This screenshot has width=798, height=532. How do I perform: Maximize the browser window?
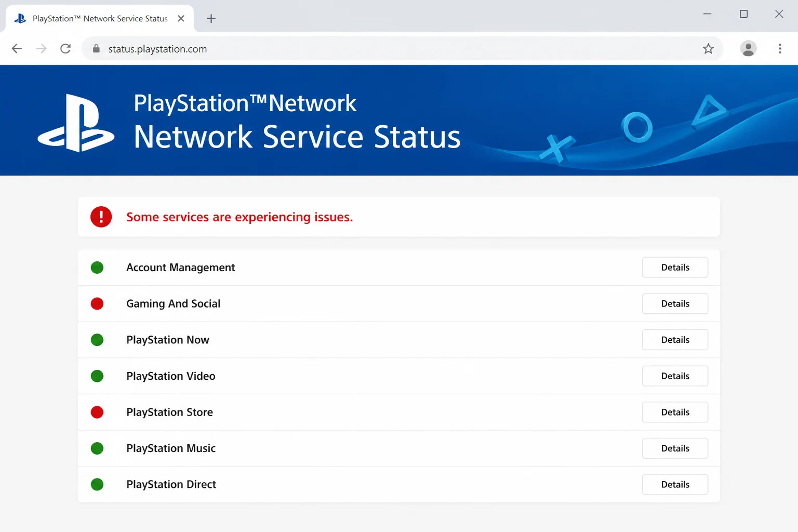tap(743, 14)
